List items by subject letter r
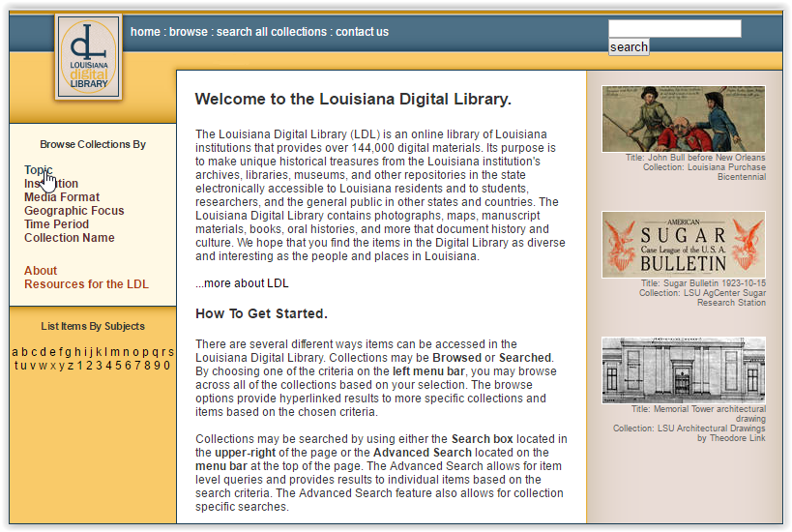 pyautogui.click(x=163, y=352)
